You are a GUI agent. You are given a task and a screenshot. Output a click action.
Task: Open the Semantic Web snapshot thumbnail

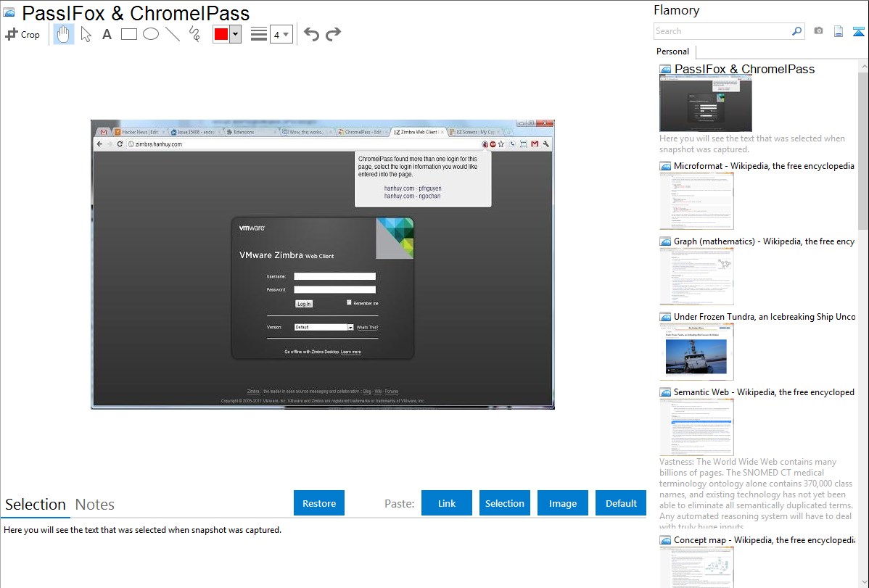pyautogui.click(x=696, y=427)
